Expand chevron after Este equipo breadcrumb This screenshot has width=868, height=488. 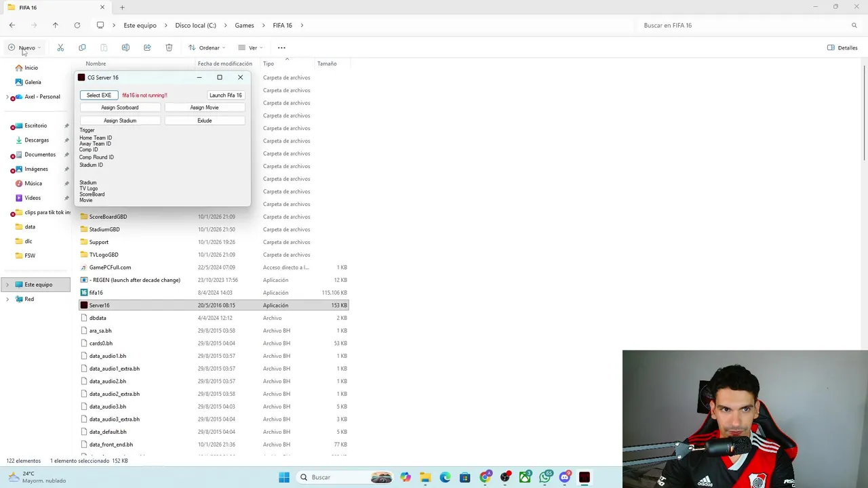click(x=166, y=25)
